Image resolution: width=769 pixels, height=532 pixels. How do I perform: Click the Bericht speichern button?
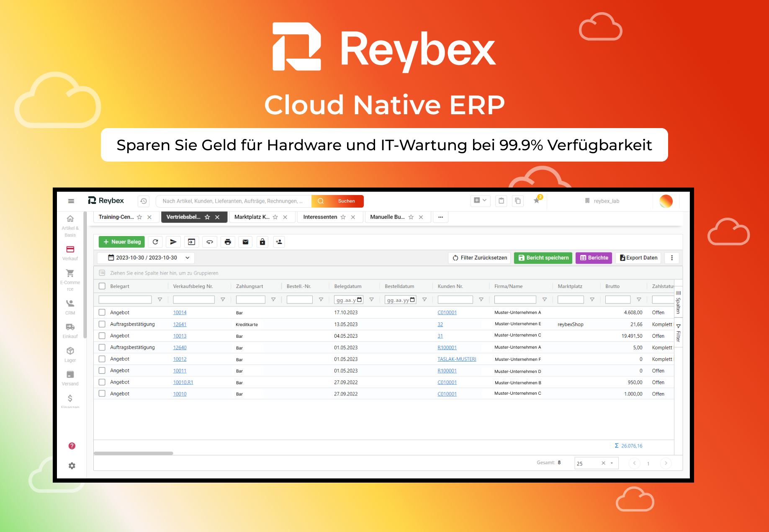[543, 258]
